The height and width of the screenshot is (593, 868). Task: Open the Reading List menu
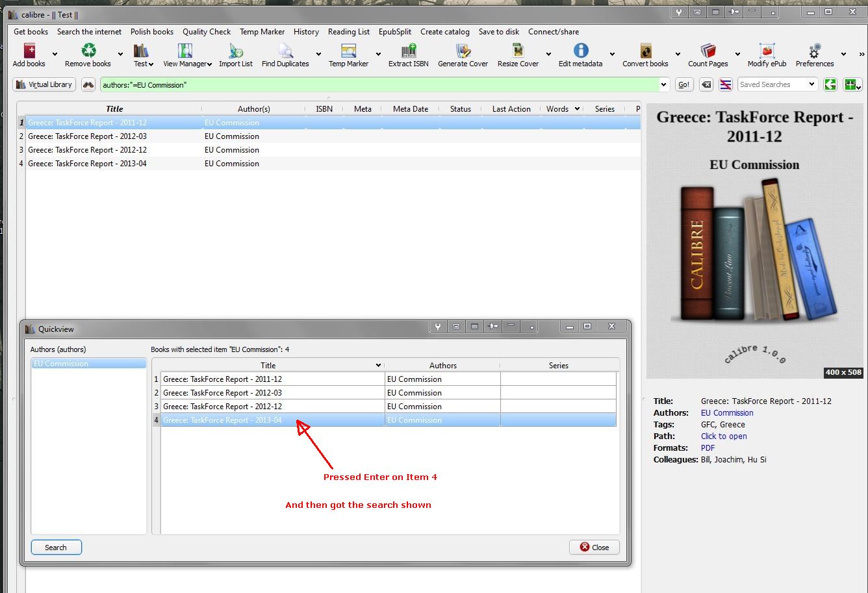349,32
